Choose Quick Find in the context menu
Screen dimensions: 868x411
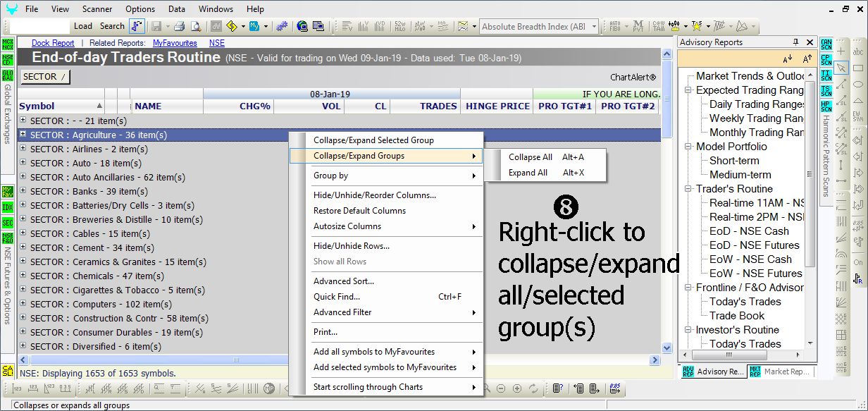(386, 297)
